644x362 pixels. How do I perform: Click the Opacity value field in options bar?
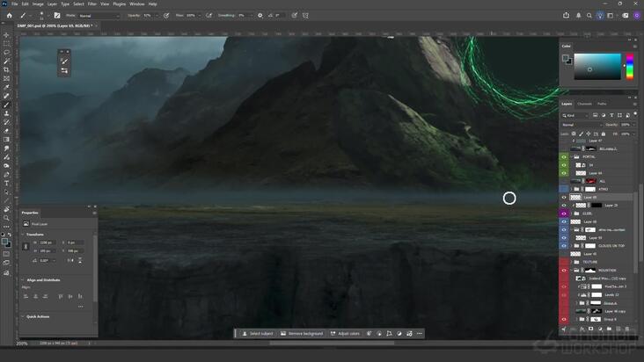[x=149, y=16]
